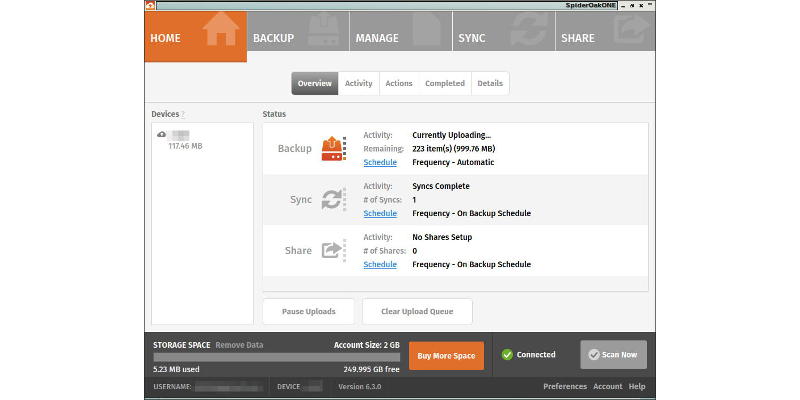Screen dimensions: 800x400
Task: Click the cloud device icon in Devices
Action: (162, 133)
